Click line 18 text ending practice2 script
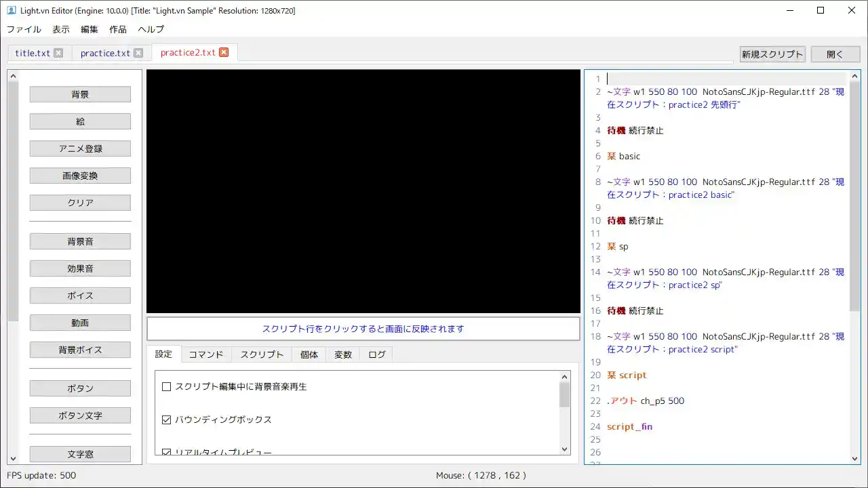 (x=703, y=349)
